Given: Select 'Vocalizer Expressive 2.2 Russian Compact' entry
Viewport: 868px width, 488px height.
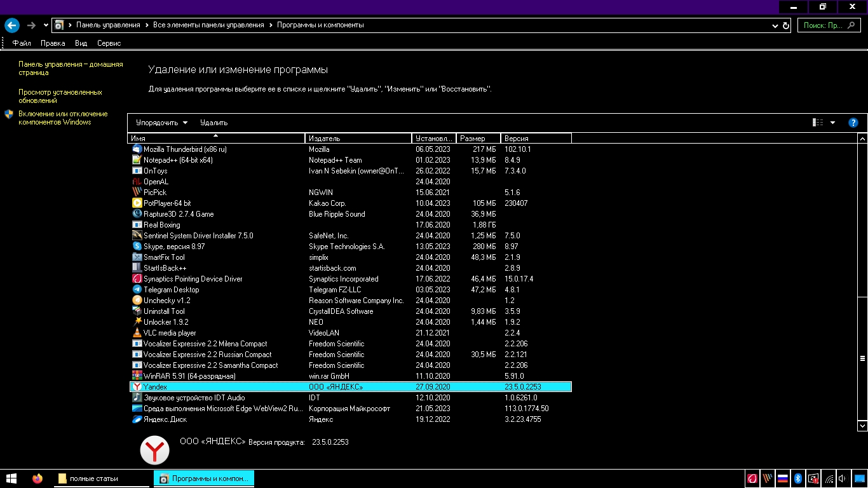Looking at the screenshot, I should [351, 355].
